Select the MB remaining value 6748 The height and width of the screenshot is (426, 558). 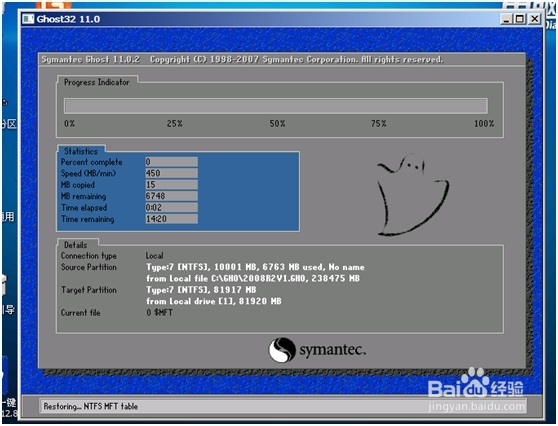pyautogui.click(x=171, y=196)
